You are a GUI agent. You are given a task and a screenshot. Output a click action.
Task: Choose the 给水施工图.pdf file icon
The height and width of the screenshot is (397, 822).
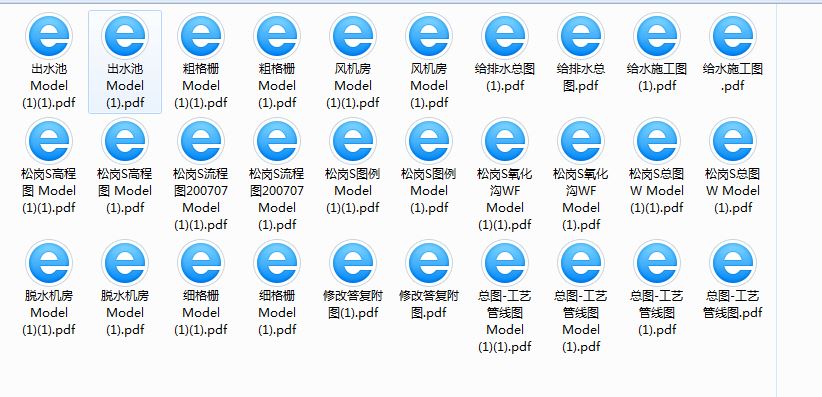pos(733,36)
